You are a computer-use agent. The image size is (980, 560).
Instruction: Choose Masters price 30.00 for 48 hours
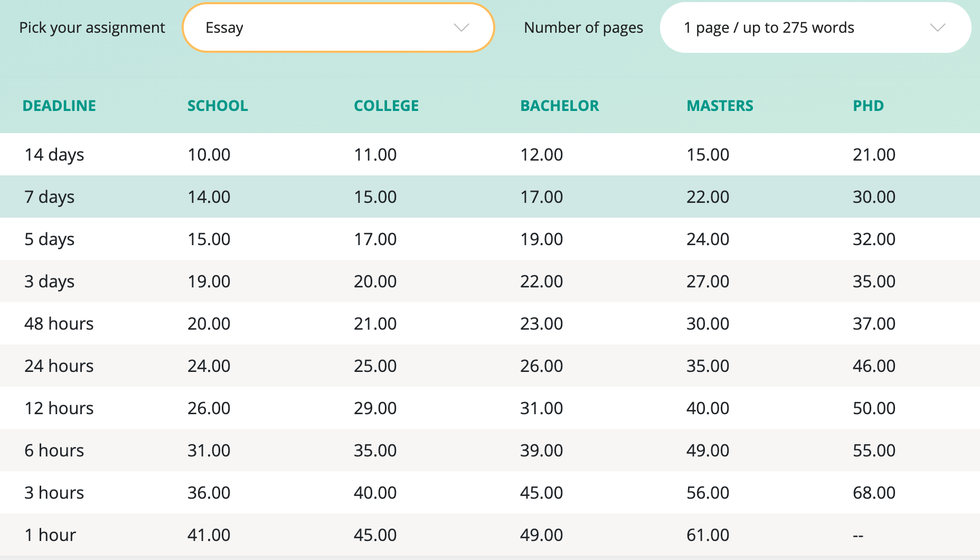pos(708,324)
